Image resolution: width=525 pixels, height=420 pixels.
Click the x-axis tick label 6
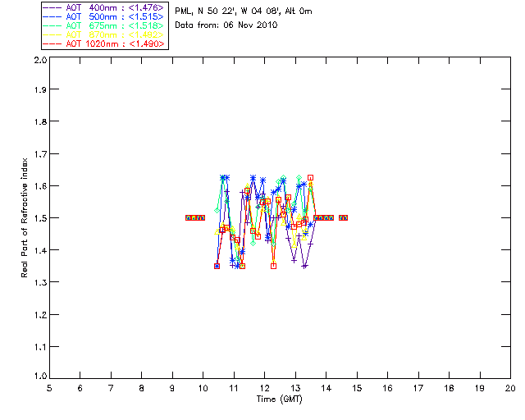click(80, 388)
